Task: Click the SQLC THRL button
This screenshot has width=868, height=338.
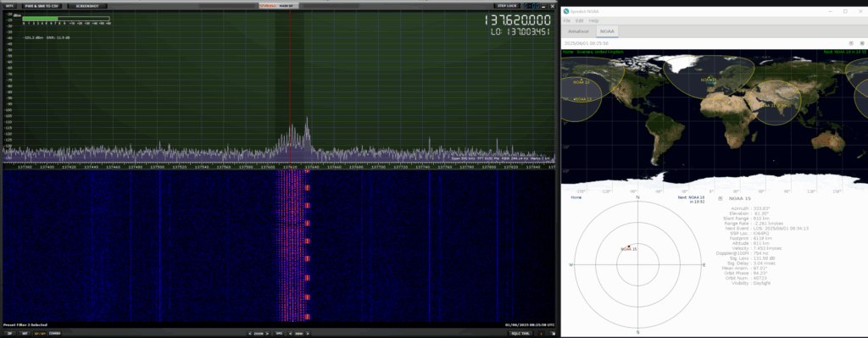Action: [521, 334]
